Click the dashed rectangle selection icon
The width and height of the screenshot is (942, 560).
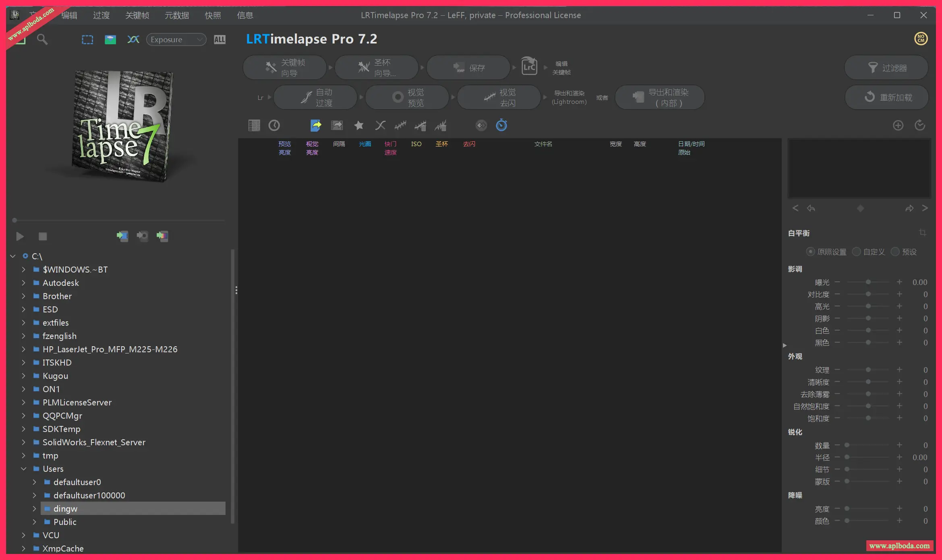tap(87, 39)
